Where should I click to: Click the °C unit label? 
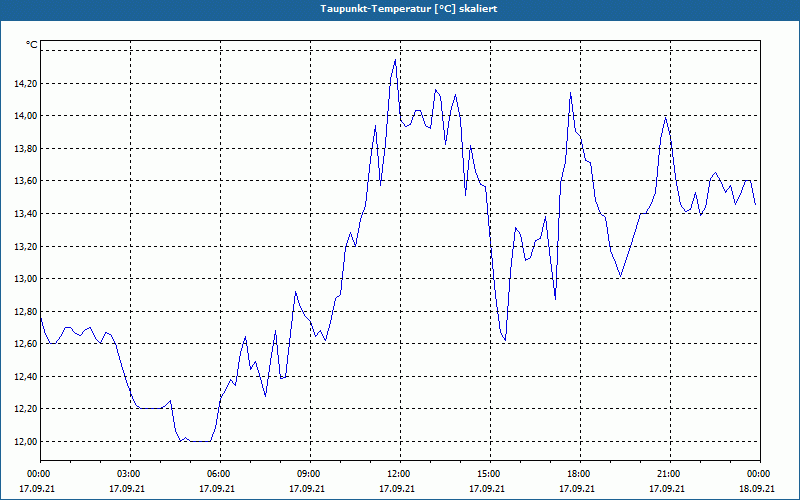tap(32, 45)
